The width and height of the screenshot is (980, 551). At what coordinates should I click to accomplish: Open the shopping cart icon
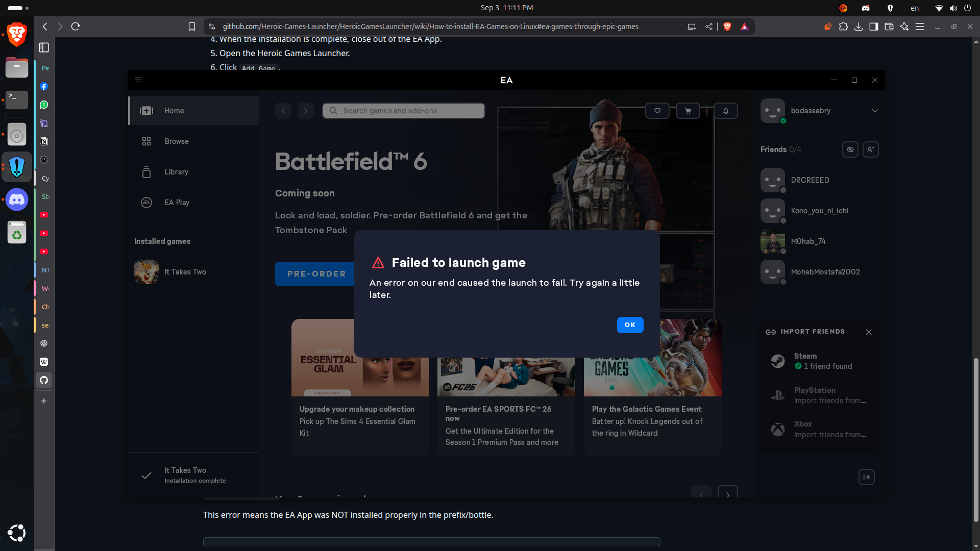click(x=688, y=111)
